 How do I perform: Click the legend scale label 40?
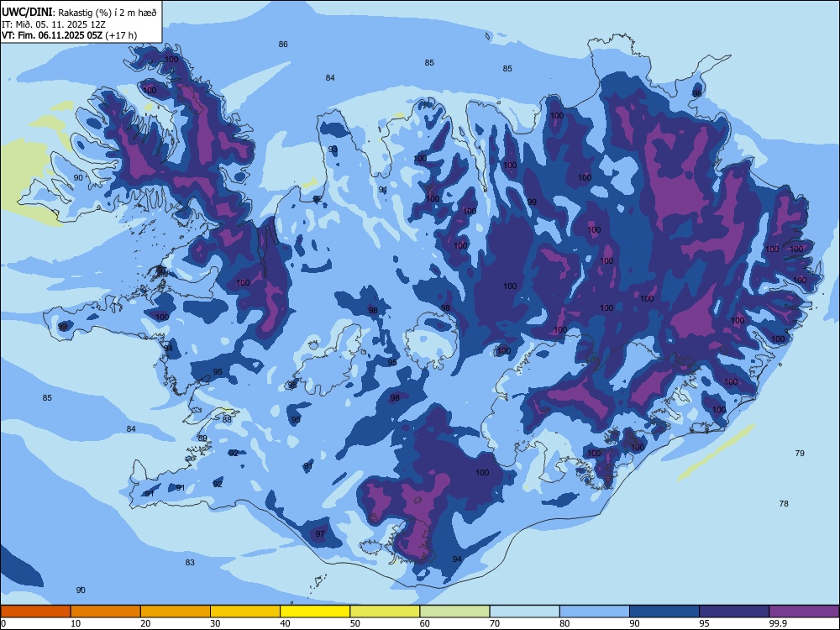(285, 623)
